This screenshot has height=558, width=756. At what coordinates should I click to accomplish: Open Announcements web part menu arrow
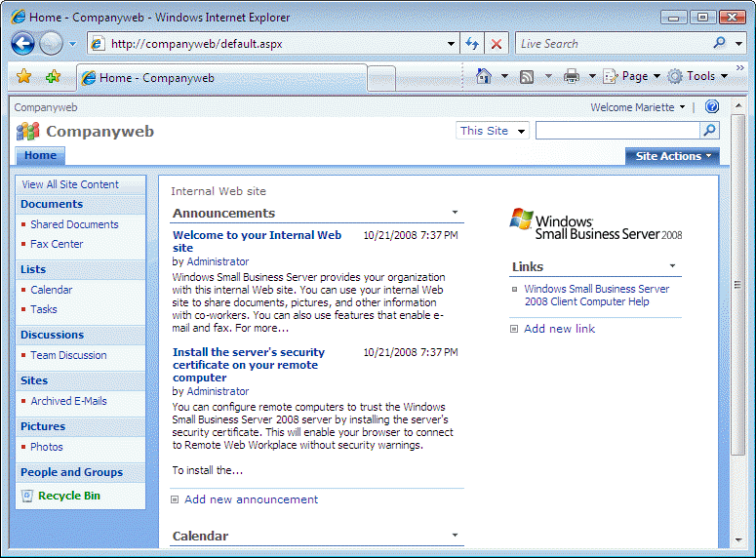click(455, 213)
